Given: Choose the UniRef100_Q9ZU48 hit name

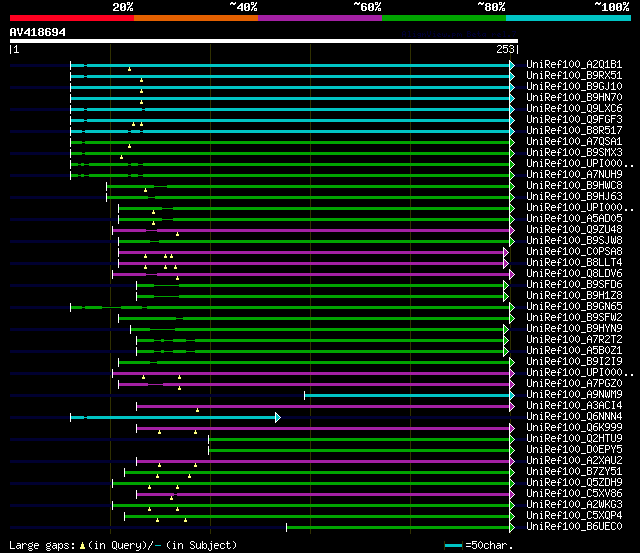Looking at the screenshot, I should [574, 230].
